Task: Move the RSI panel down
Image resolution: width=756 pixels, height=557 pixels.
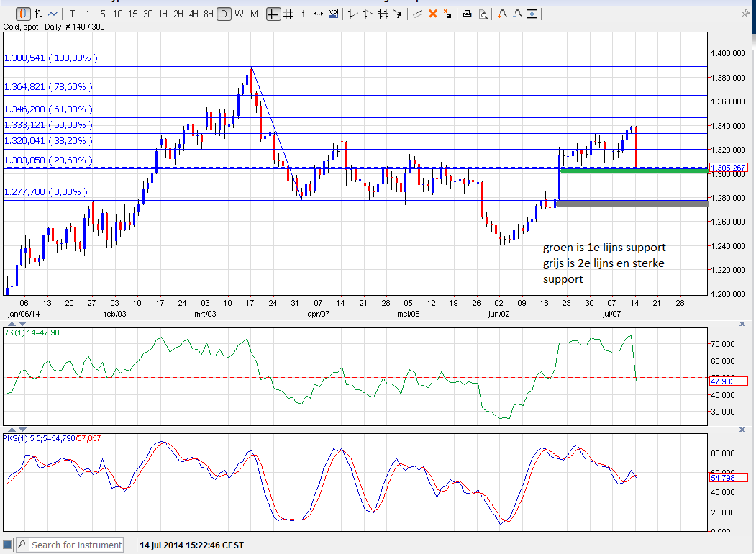Action: (22, 324)
